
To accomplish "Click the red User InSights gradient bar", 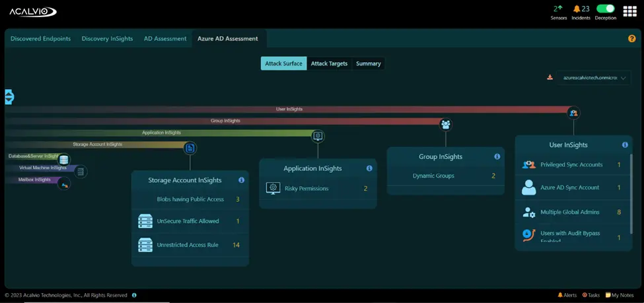I will click(287, 110).
